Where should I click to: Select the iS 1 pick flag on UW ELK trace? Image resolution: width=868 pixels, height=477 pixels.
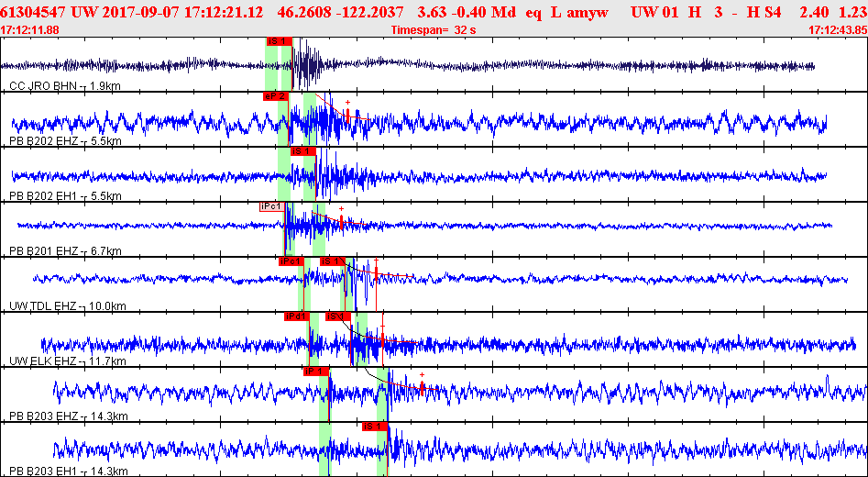tap(338, 316)
